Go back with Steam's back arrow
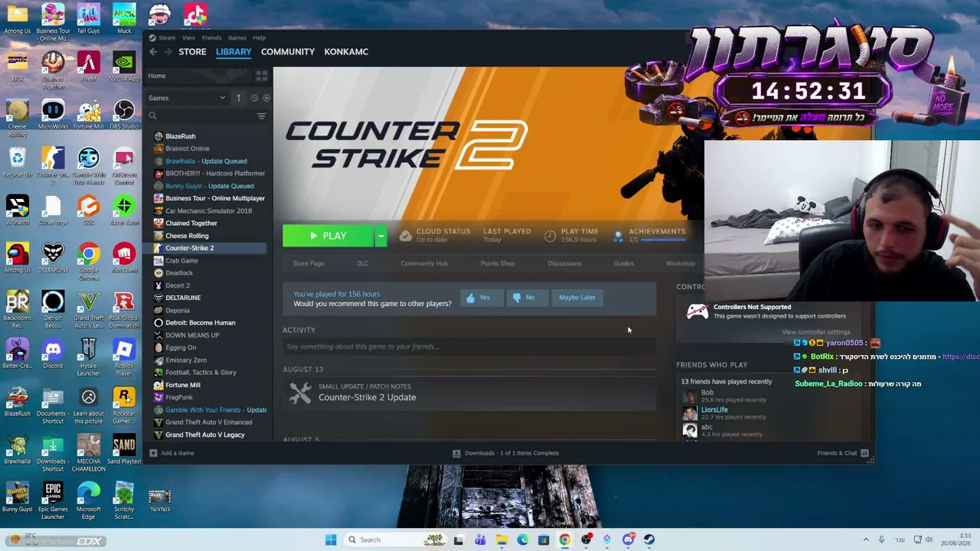 point(153,52)
